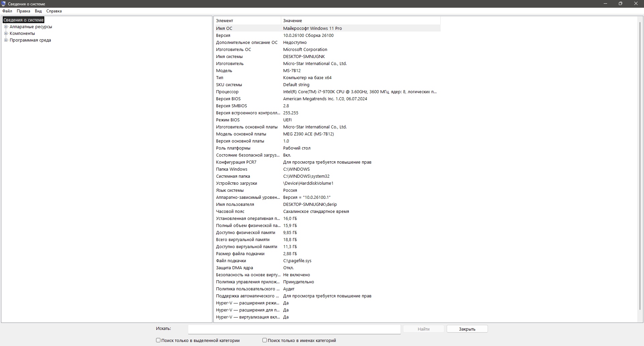This screenshot has height=346, width=644.
Task: Open the Вид menu
Action: pyautogui.click(x=38, y=11)
